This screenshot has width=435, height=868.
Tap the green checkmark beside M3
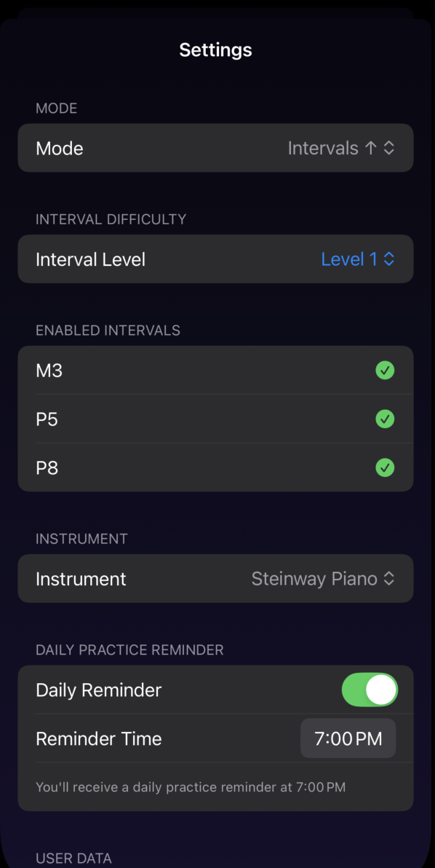(385, 371)
